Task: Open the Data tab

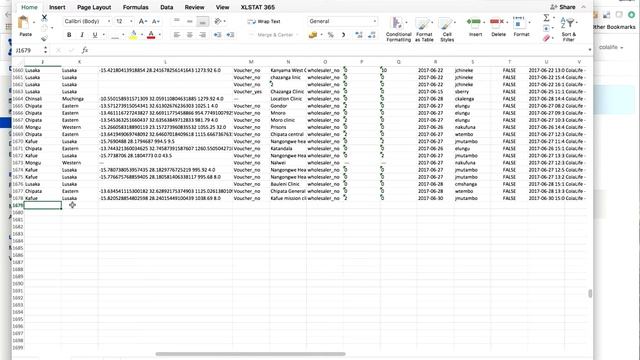Action: tap(167, 7)
